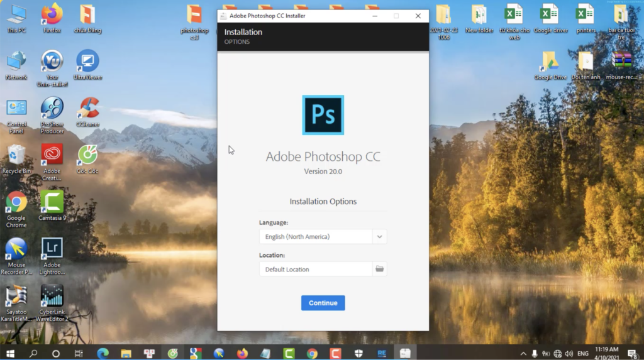Viewport: 644px width, 360px height.
Task: Select the New folder desktop icon
Action: (479, 19)
